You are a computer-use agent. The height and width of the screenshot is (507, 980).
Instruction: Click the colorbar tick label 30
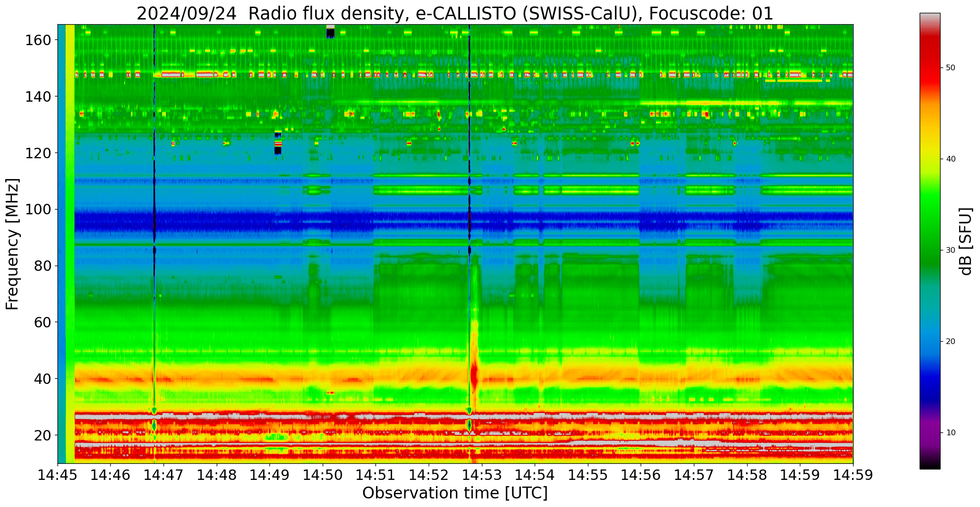coord(951,250)
